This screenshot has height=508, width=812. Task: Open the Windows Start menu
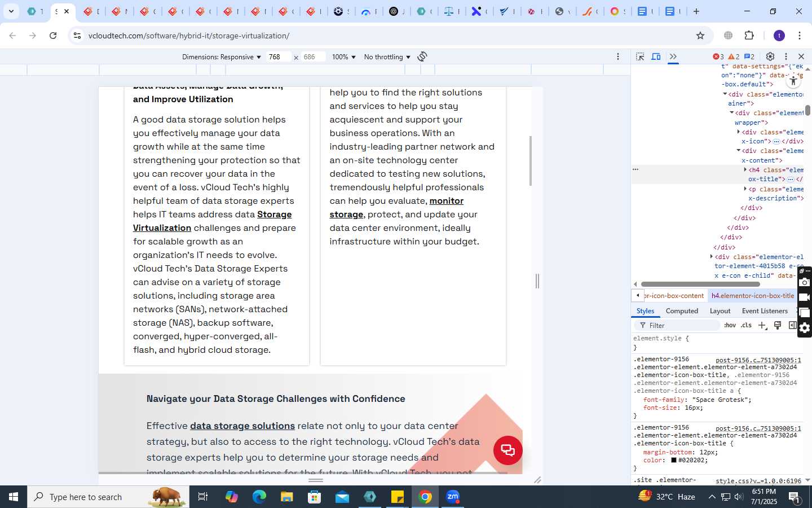pos(14,497)
